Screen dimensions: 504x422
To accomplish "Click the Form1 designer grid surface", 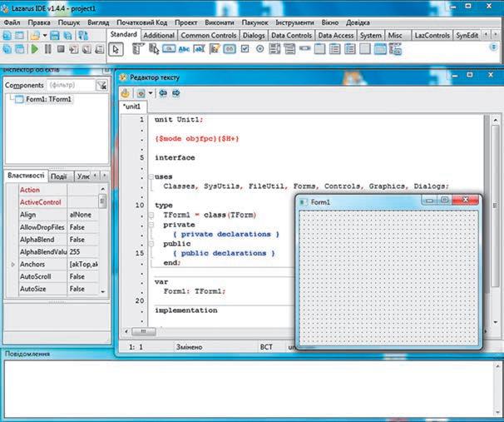I will click(x=388, y=277).
